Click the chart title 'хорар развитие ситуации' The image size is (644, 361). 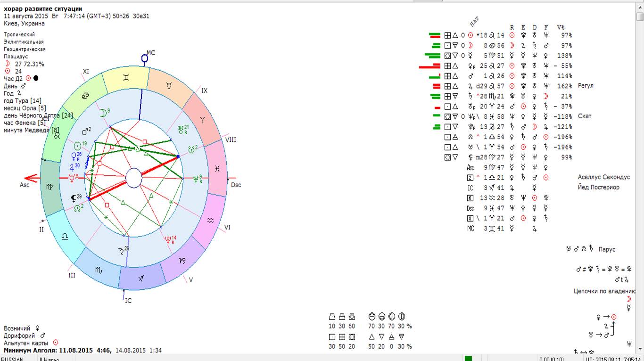43,8
